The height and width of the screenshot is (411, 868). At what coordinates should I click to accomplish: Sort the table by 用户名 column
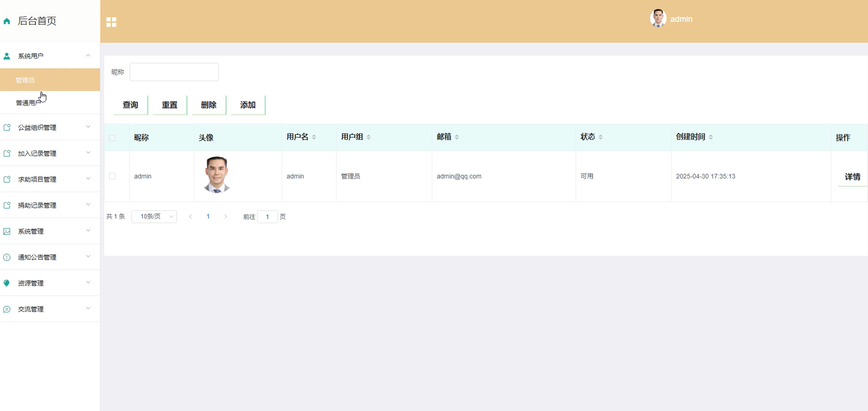[314, 137]
